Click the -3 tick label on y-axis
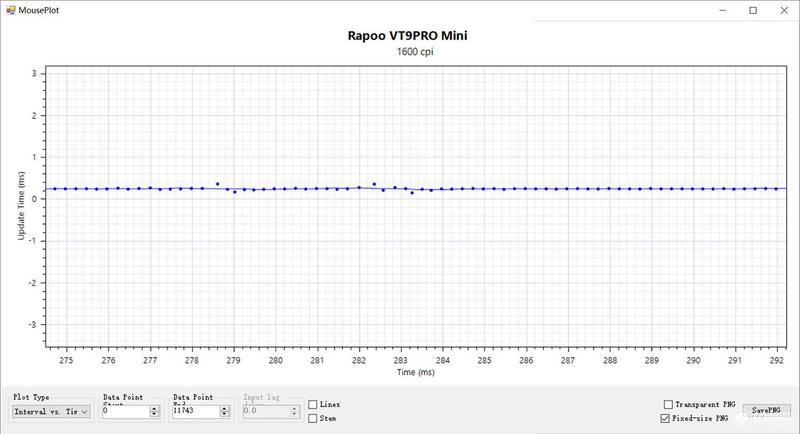 tap(33, 324)
